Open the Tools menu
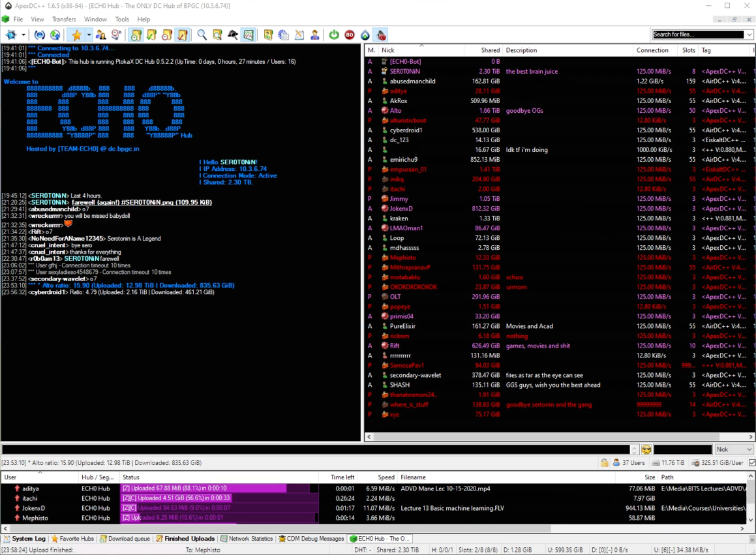Viewport: 756px width, 555px height. [x=121, y=19]
